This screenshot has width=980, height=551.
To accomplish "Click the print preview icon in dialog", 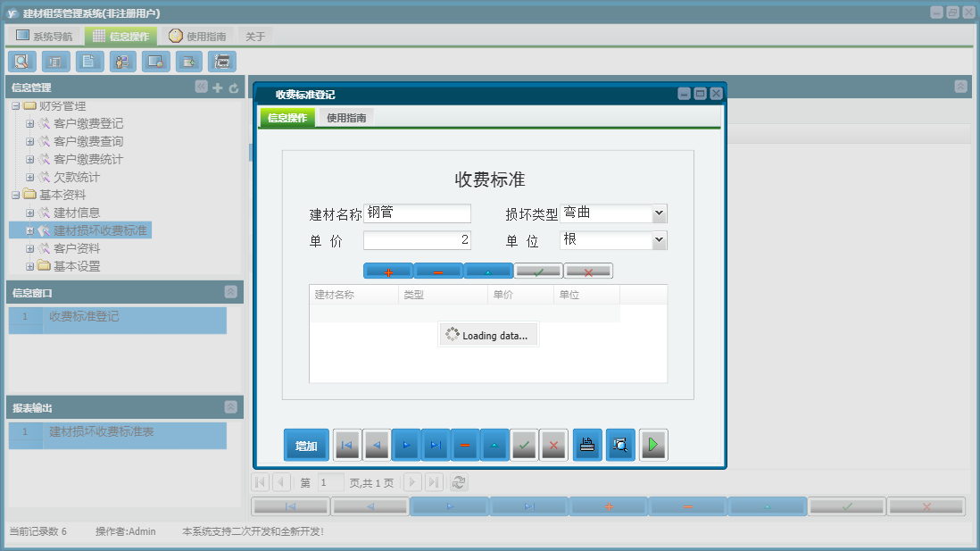I will 620,445.
